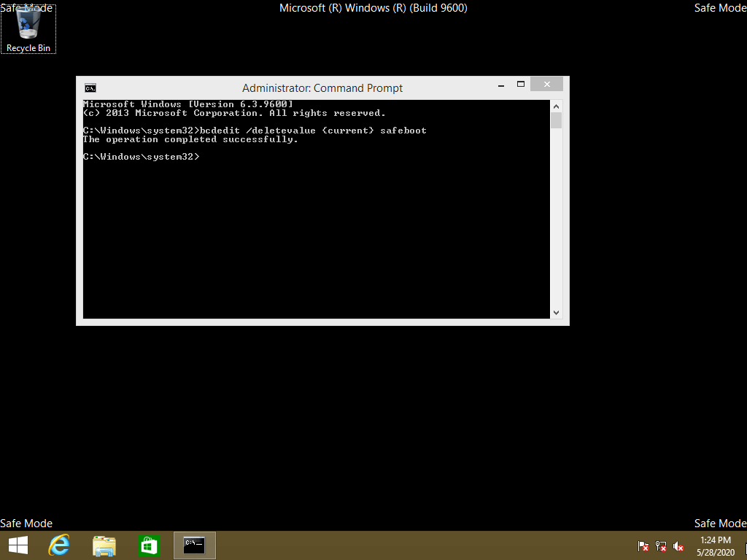Open the clock and calendar flyout
The height and width of the screenshot is (560, 747).
coord(713,545)
